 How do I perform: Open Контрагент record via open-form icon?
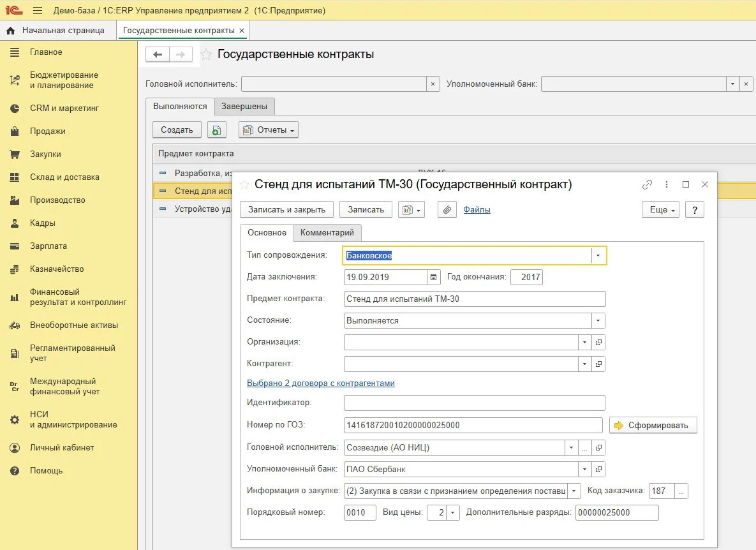click(x=598, y=364)
